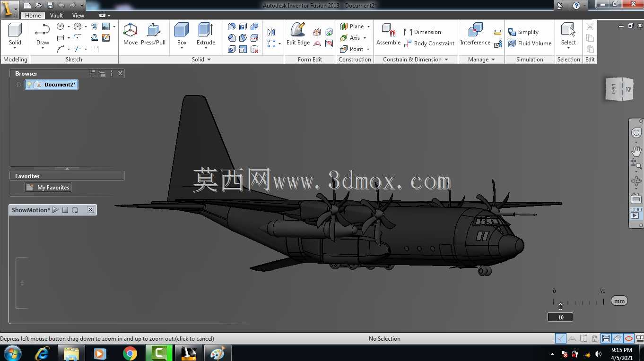Viewport: 644px width, 361px height.
Task: Toggle the checkmark snap option in status bar
Action: [560, 338]
